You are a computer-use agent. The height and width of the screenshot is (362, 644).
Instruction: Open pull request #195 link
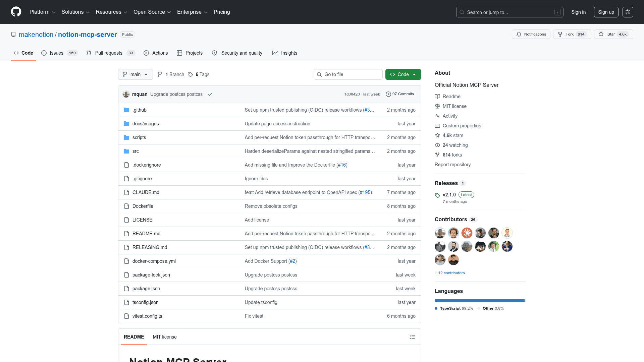pyautogui.click(x=365, y=192)
